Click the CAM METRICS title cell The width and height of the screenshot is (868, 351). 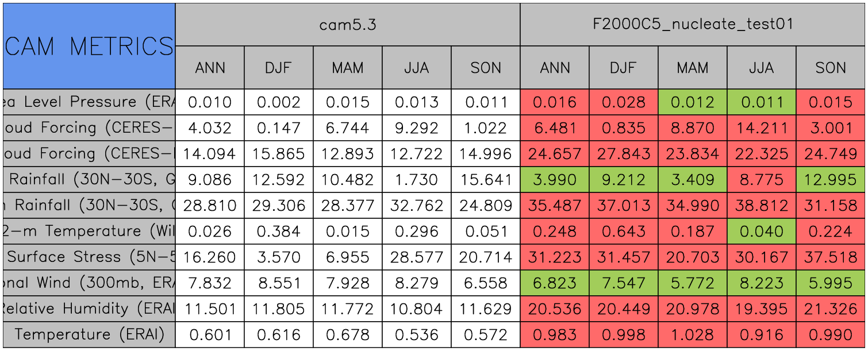point(89,46)
